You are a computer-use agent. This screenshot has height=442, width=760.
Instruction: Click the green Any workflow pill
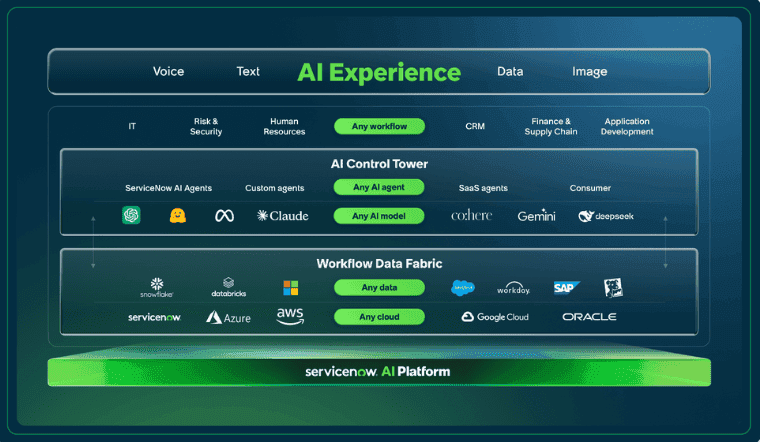[379, 126]
